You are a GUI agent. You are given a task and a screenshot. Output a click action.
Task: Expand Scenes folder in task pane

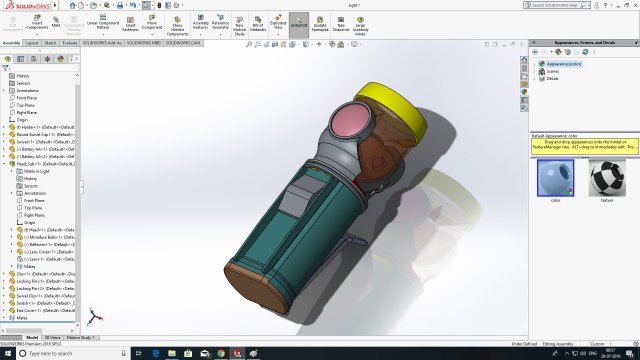pyautogui.click(x=534, y=71)
